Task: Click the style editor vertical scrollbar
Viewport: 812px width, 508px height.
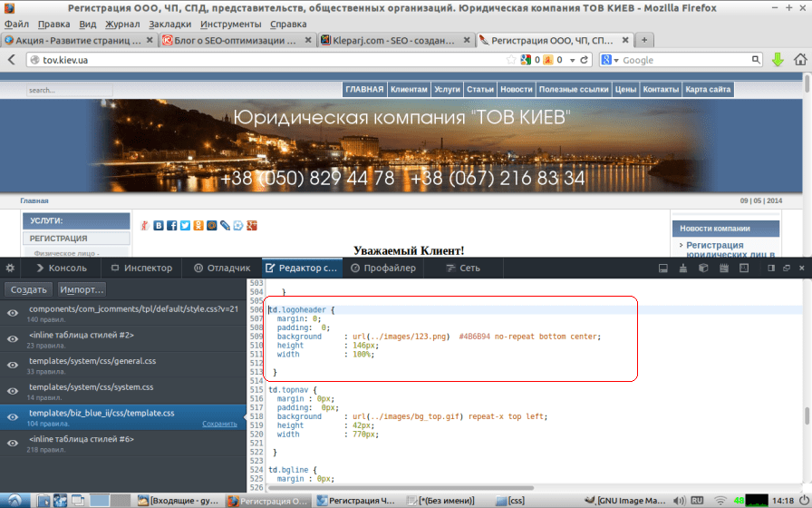Action: (807, 415)
